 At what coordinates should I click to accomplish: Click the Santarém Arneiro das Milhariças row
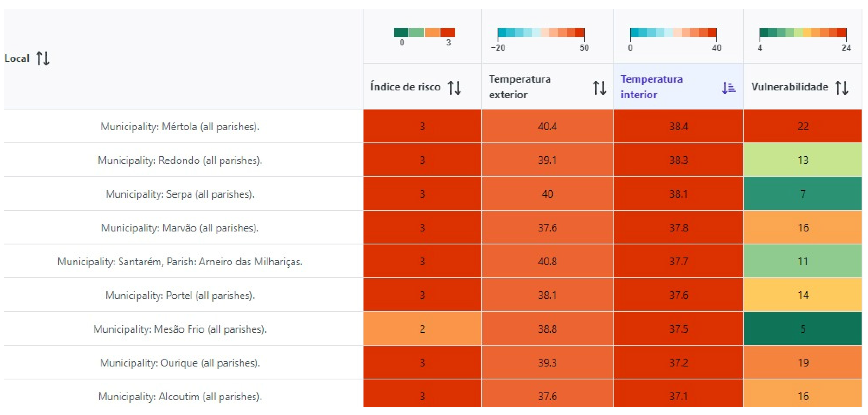click(180, 262)
